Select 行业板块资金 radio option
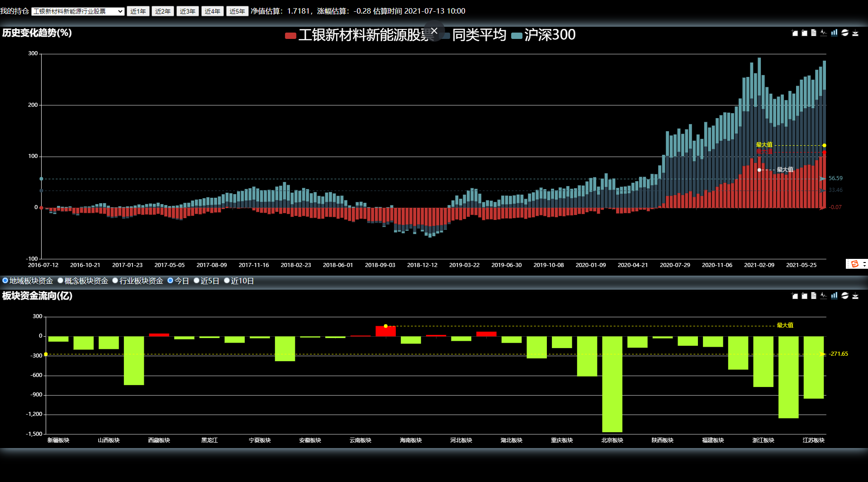This screenshot has height=482, width=868. (115, 281)
